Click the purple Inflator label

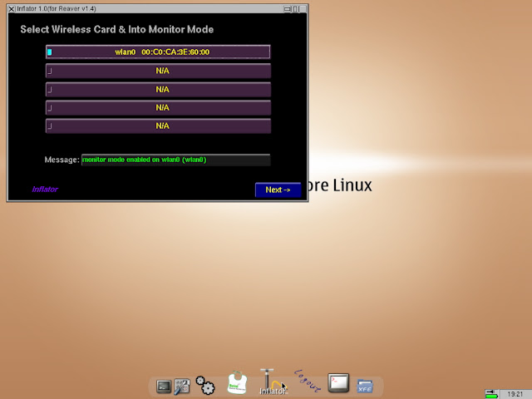[x=45, y=190]
